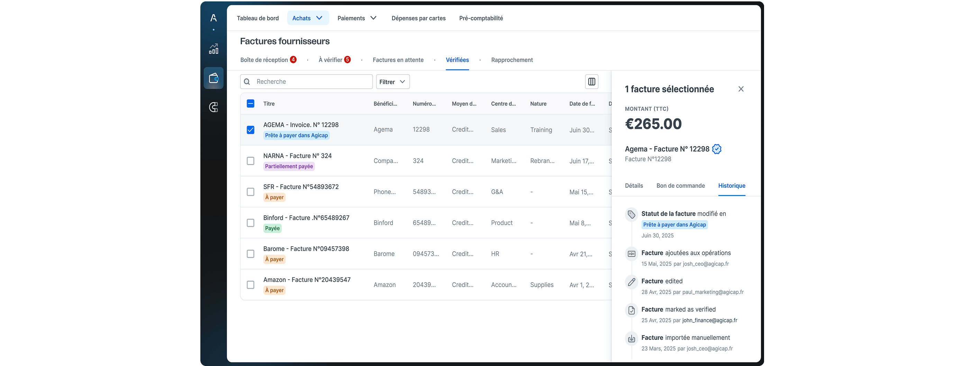Select the Binford invoice checkbox
This screenshot has width=980, height=366.
[250, 223]
